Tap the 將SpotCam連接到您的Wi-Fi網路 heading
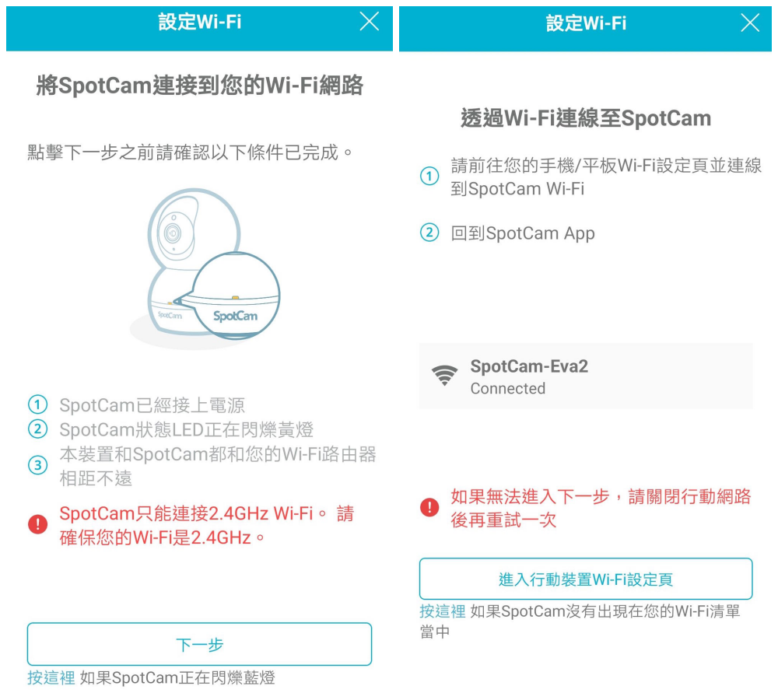The height and width of the screenshot is (700, 778). [199, 86]
